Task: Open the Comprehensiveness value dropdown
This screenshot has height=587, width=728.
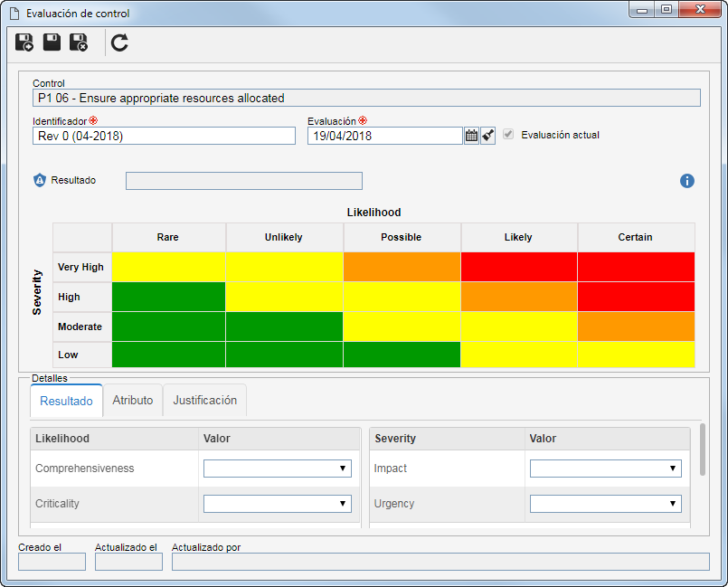Action: [277, 469]
